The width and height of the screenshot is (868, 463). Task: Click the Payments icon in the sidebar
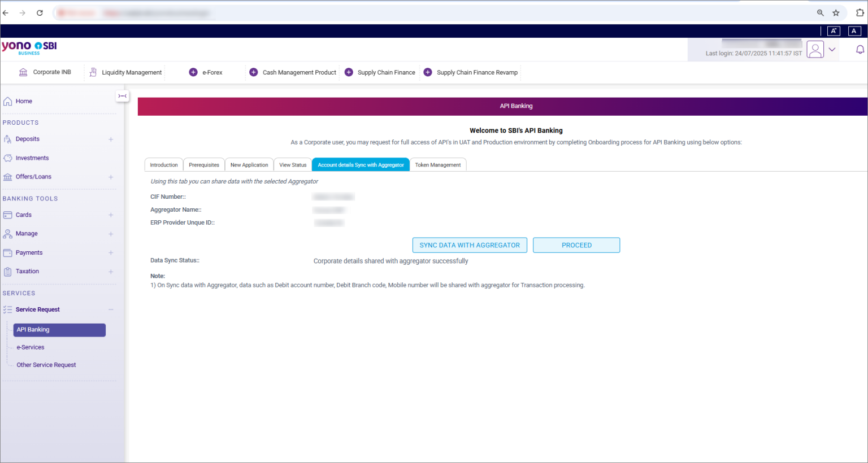tap(8, 252)
